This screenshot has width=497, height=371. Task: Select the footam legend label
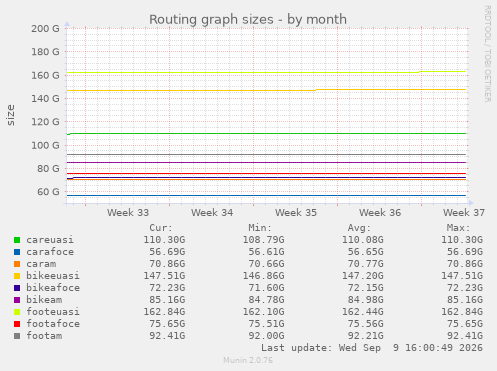(x=44, y=336)
